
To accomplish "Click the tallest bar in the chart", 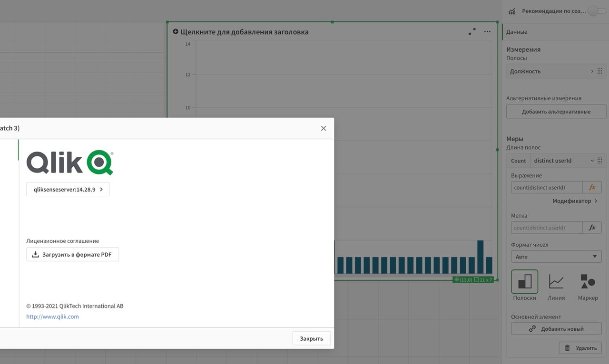I will [481, 257].
